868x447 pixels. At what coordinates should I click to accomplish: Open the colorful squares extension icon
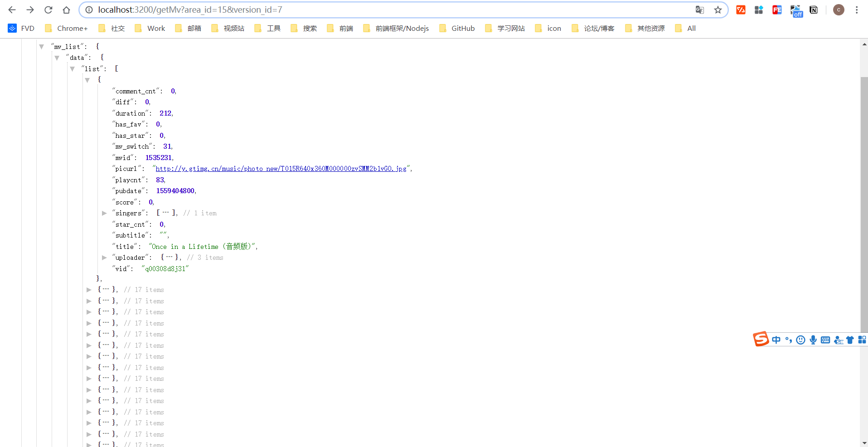pyautogui.click(x=759, y=10)
